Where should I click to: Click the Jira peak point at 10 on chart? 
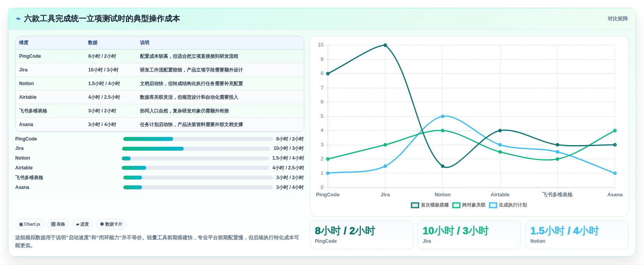pos(385,45)
